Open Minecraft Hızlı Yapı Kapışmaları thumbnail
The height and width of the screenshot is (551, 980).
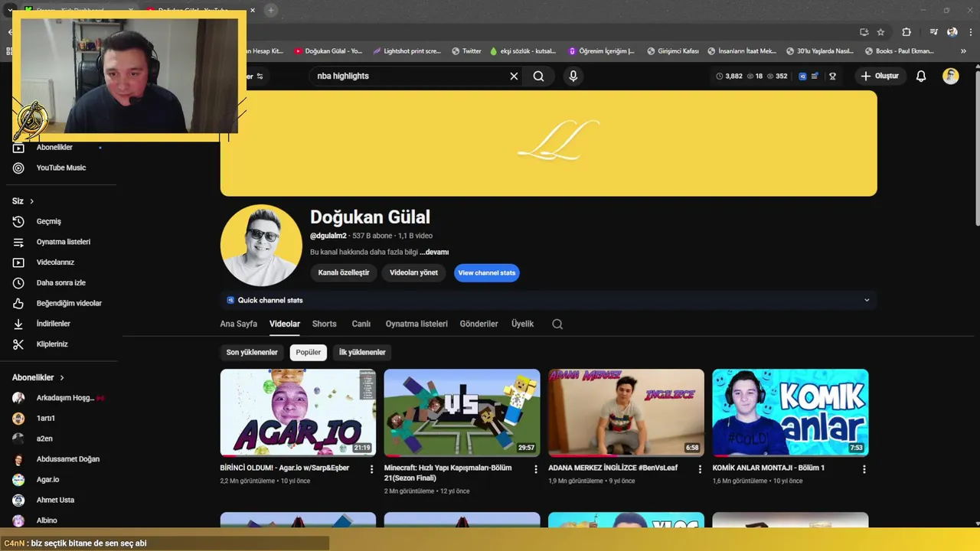(x=462, y=412)
